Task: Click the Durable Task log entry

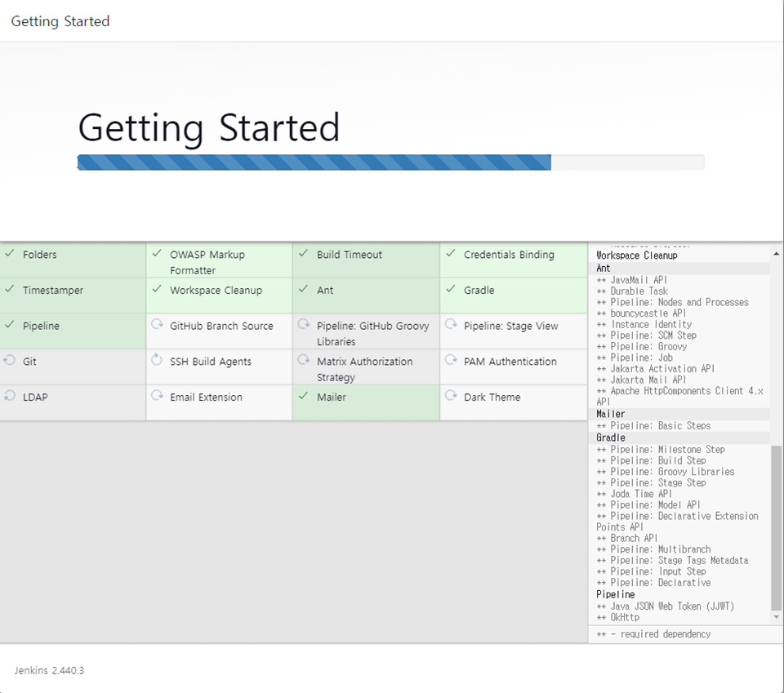Action: click(x=632, y=291)
